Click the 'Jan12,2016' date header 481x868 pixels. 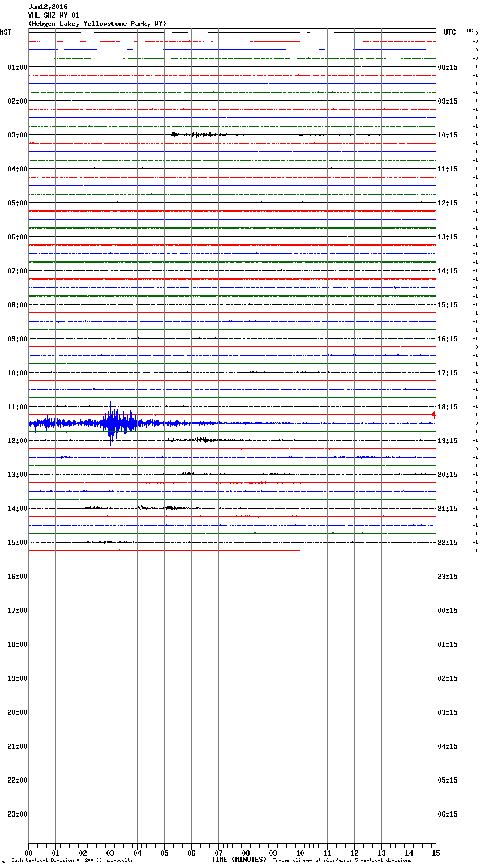(48, 7)
